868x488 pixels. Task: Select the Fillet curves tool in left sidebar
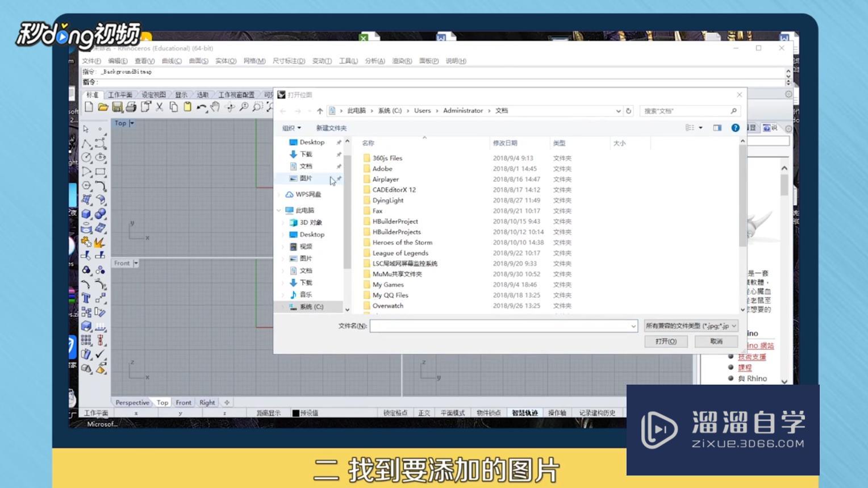101,186
